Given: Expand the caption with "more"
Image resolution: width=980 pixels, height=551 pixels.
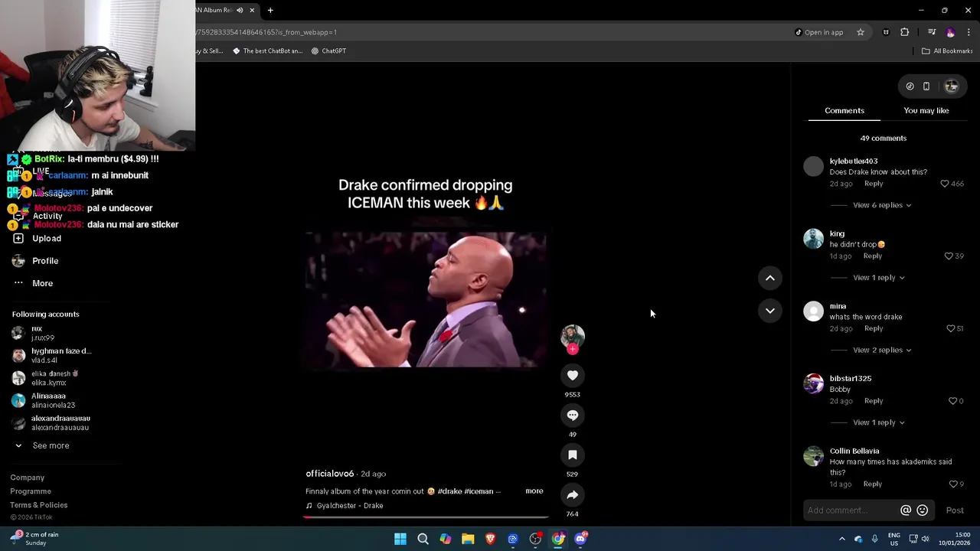Looking at the screenshot, I should [x=534, y=491].
